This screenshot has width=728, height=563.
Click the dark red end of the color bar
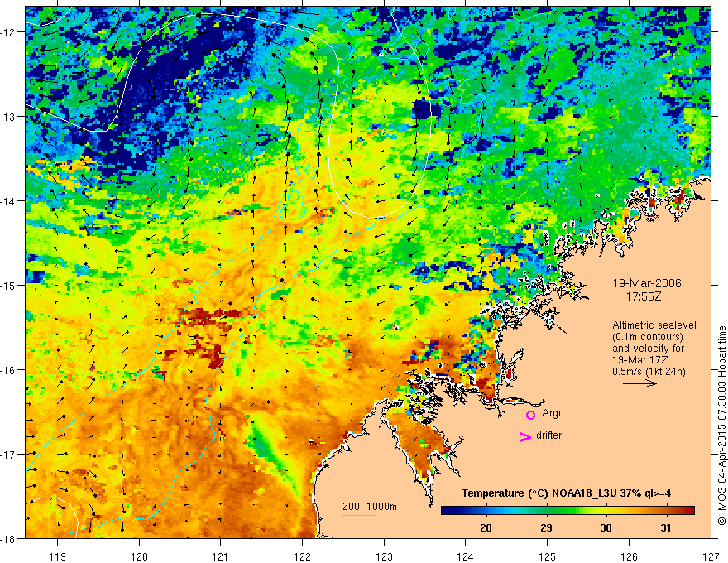coord(690,511)
